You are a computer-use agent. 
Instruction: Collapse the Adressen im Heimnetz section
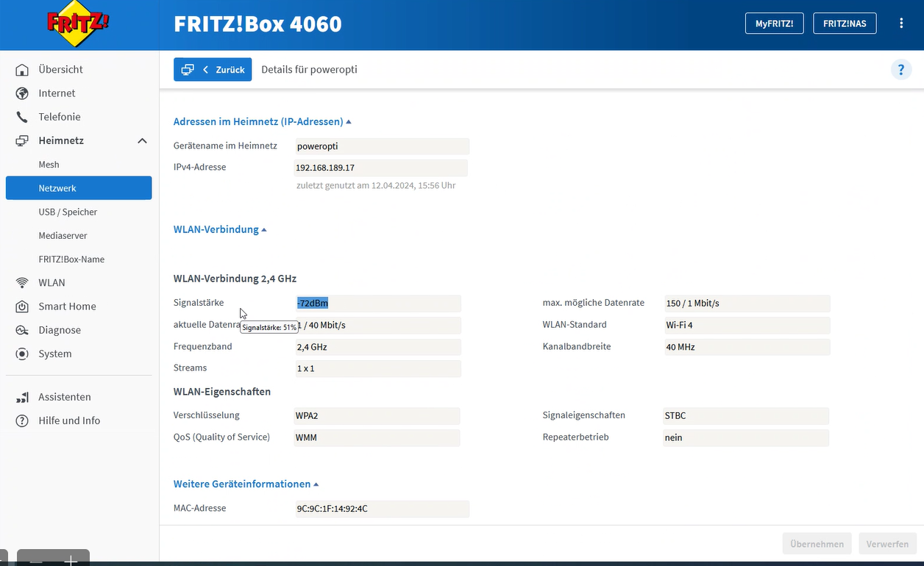349,122
